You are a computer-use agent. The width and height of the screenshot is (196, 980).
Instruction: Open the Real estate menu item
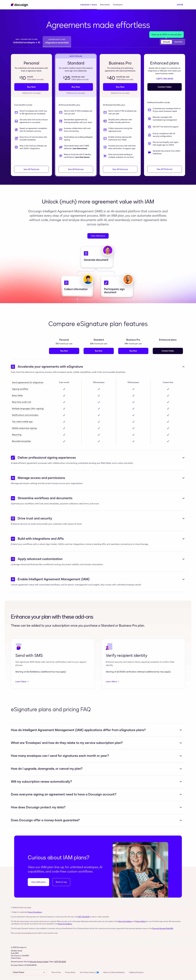pyautogui.click(x=105, y=5)
